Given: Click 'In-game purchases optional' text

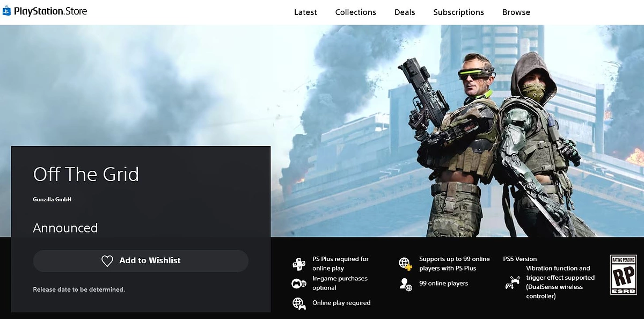Looking at the screenshot, I should tap(340, 283).
